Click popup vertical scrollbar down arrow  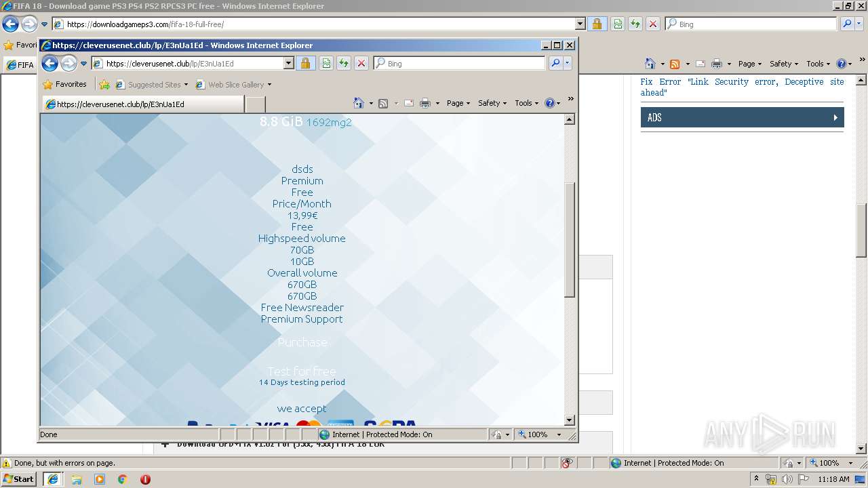point(570,420)
